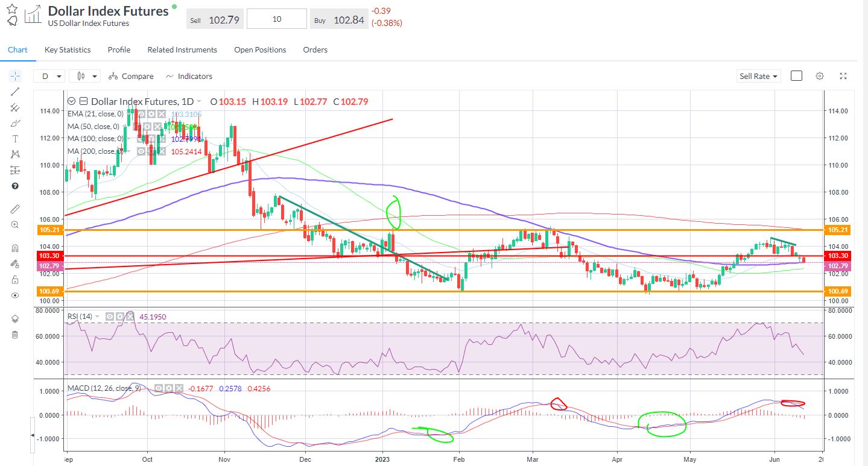The height and width of the screenshot is (466, 868).
Task: Expand the MA (200, close, 0) dropdown arrow
Action: pos(128,151)
